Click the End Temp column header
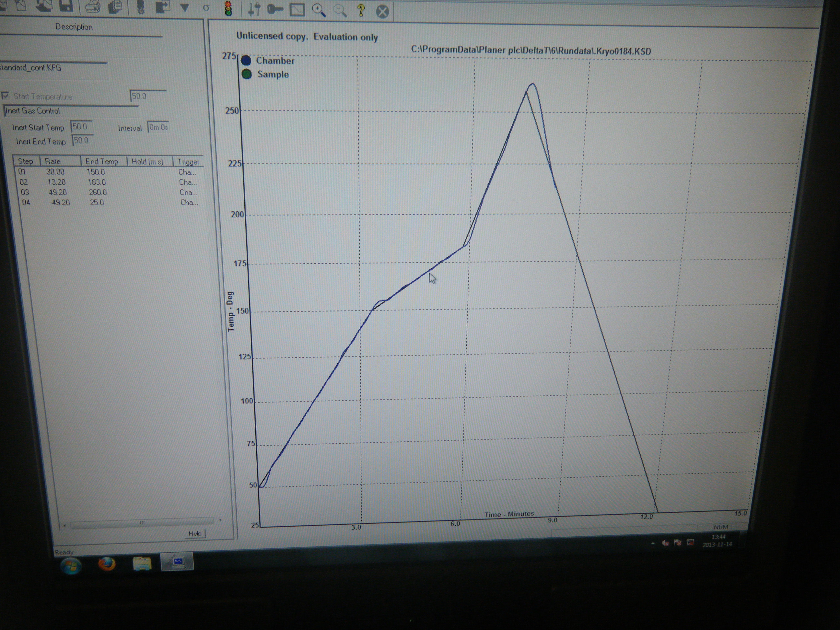This screenshot has height=630, width=840. pyautogui.click(x=103, y=161)
